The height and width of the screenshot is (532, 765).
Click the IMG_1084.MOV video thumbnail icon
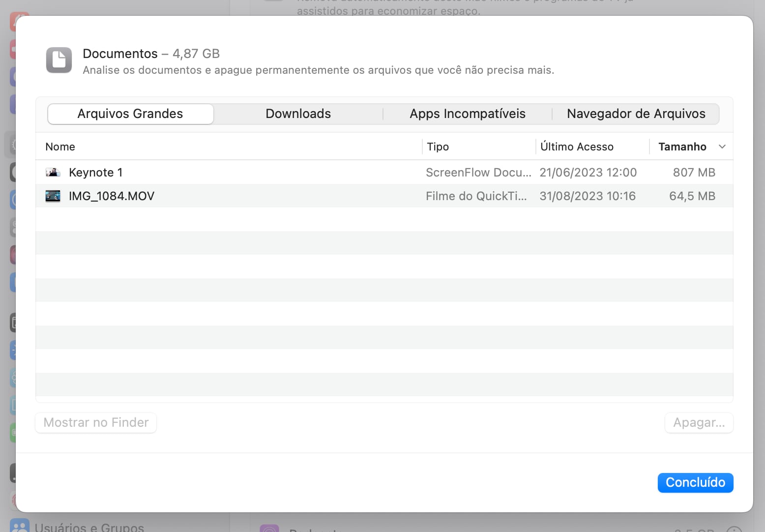pos(53,196)
